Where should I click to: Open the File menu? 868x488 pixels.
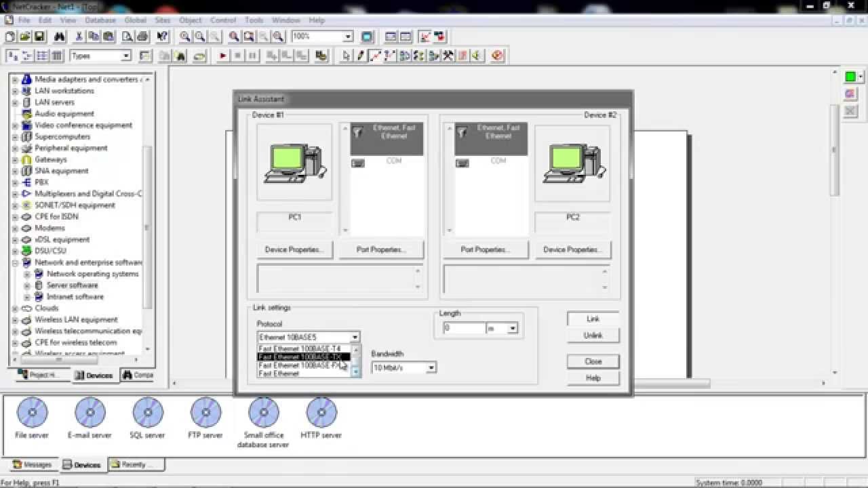pyautogui.click(x=24, y=20)
